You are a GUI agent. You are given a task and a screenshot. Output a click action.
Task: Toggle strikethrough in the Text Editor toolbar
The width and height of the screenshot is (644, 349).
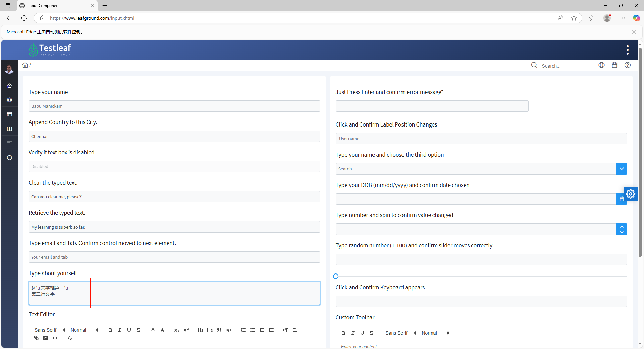click(139, 330)
